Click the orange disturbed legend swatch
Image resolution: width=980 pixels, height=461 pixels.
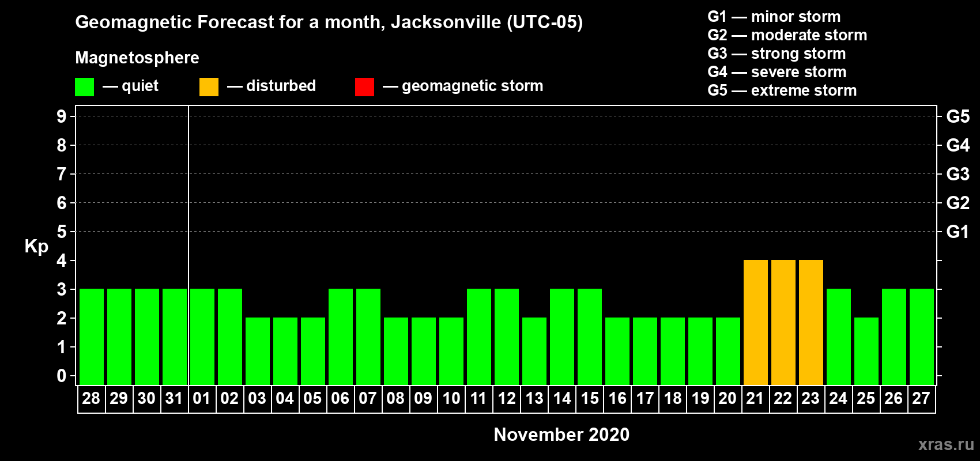click(209, 87)
